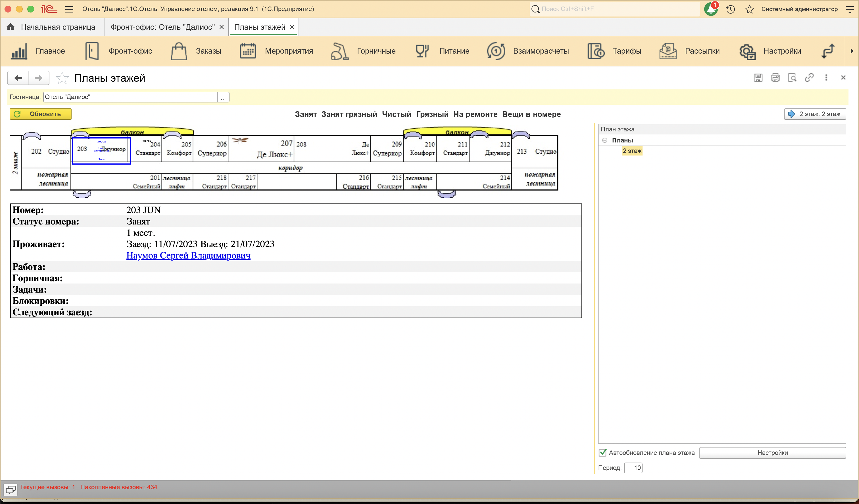Click the print icon
Image resolution: width=859 pixels, height=504 pixels.
pos(775,78)
